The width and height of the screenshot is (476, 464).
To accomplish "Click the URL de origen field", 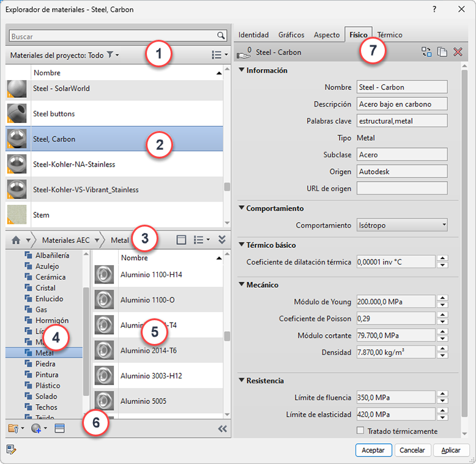I will click(x=401, y=189).
